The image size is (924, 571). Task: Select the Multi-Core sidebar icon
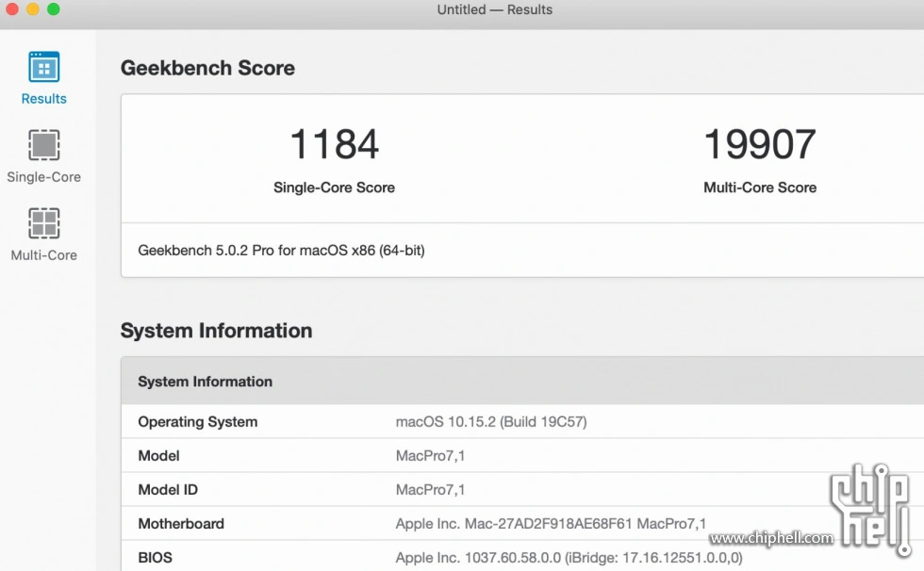pos(43,223)
